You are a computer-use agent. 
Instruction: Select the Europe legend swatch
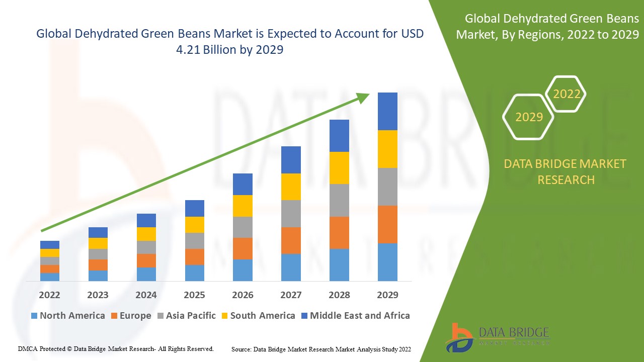tap(115, 316)
